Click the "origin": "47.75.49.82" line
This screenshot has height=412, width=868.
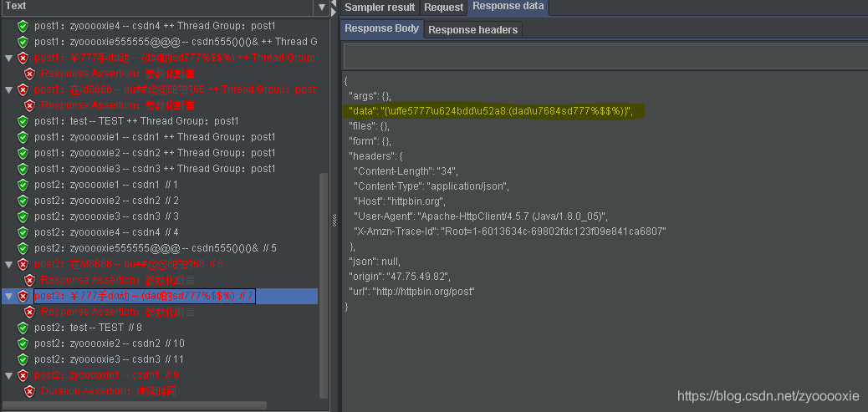pos(400,276)
